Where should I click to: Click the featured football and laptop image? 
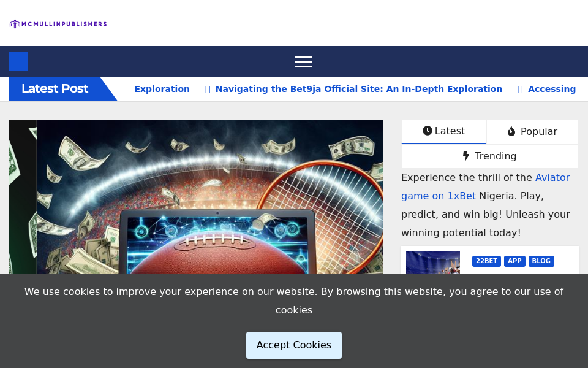coord(209,196)
